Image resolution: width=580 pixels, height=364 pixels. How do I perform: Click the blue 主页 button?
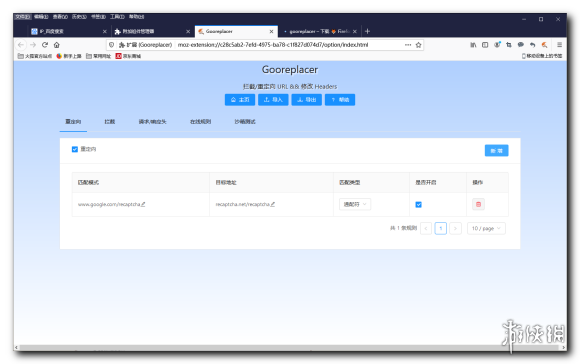point(240,100)
